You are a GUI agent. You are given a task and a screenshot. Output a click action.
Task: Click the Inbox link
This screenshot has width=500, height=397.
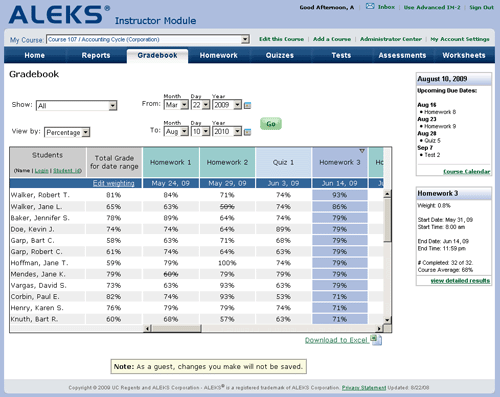(x=386, y=7)
